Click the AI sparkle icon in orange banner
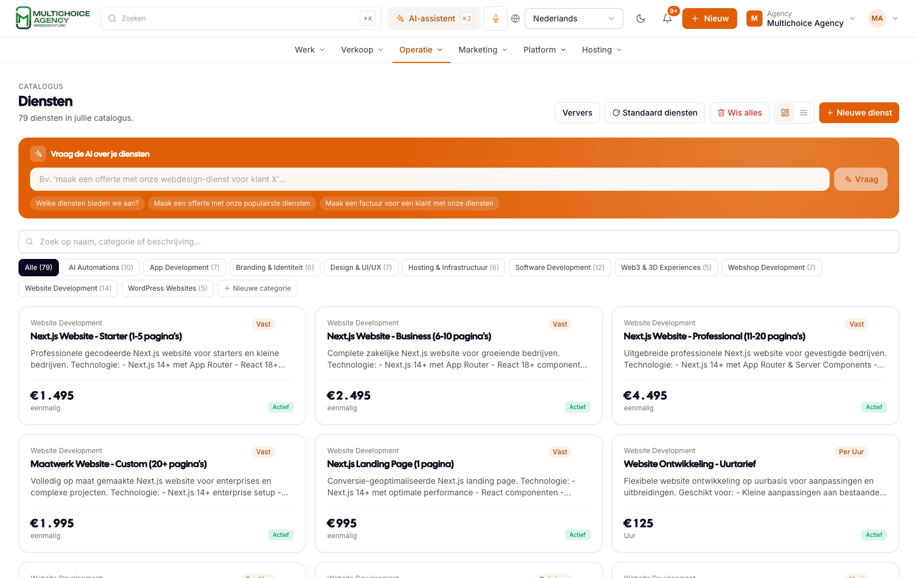 pyautogui.click(x=38, y=154)
